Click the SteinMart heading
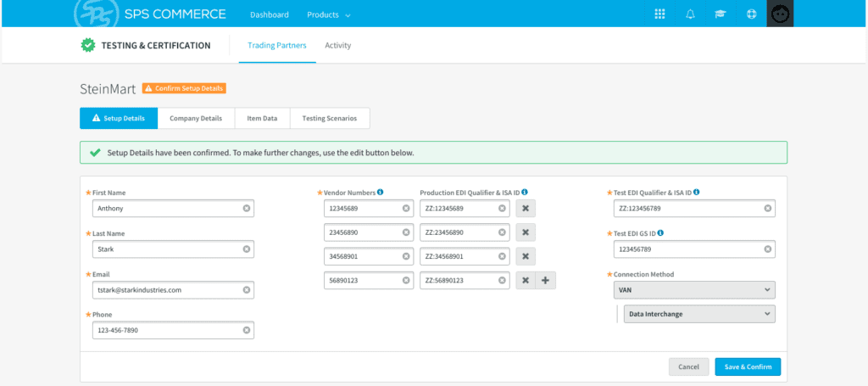 108,88
